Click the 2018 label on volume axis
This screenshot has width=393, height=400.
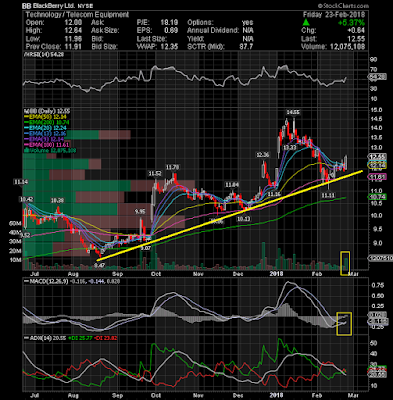(277, 274)
